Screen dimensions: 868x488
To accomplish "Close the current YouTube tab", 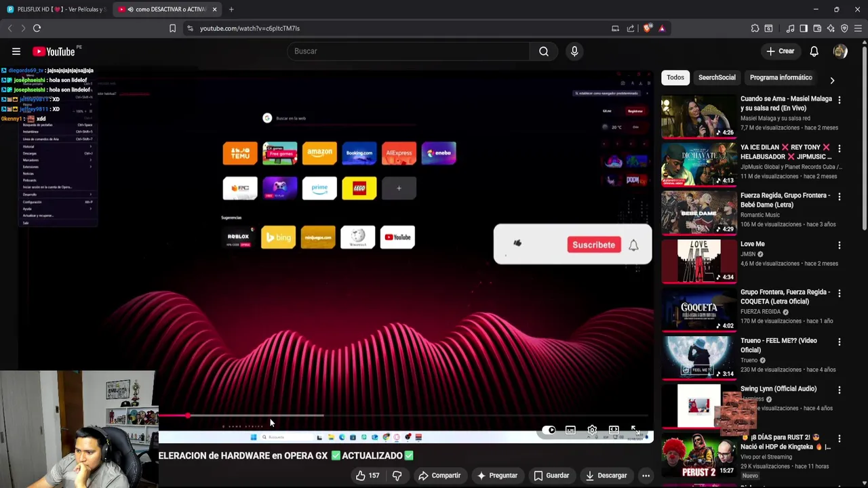I will click(x=214, y=9).
